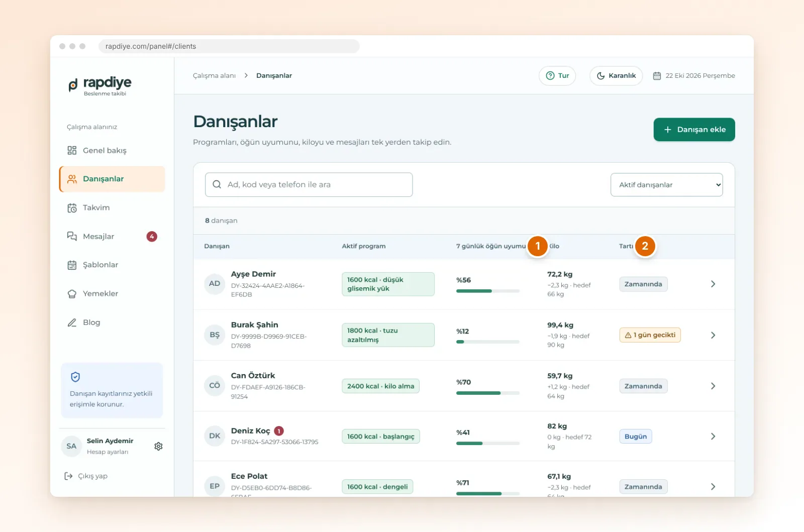This screenshot has width=804, height=532.
Task: Click 1800 kcal · tuzu azaltılmış program tag
Action: (388, 335)
